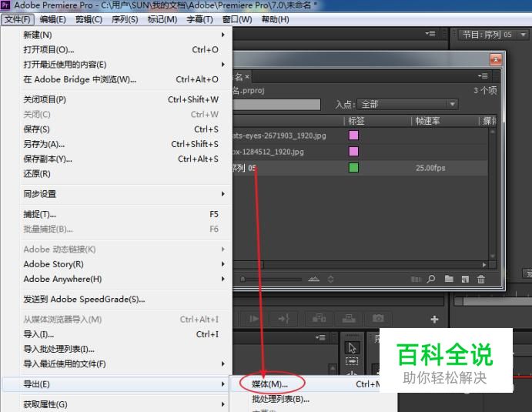Open the 节目: 序列 05 panel dropdown arrow
Image resolution: width=532 pixels, height=412 pixels.
coord(524,35)
